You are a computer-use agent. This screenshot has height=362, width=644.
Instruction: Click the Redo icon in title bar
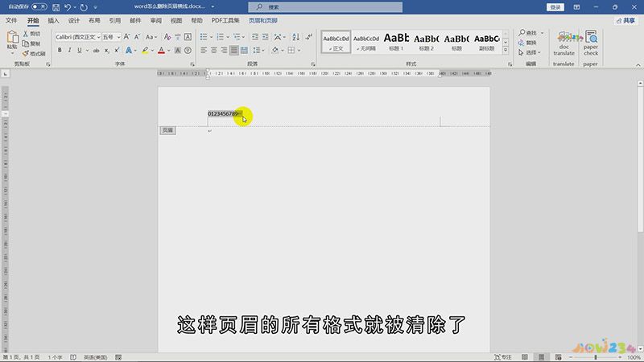coord(84,7)
